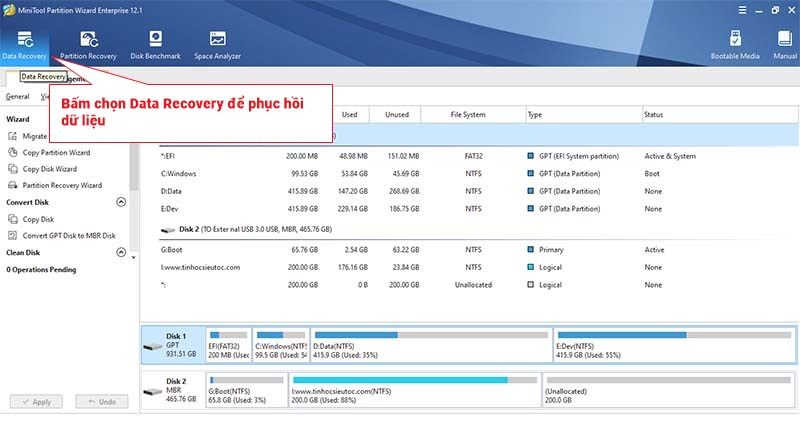Open the hamburger menu in title bar

tap(742, 10)
